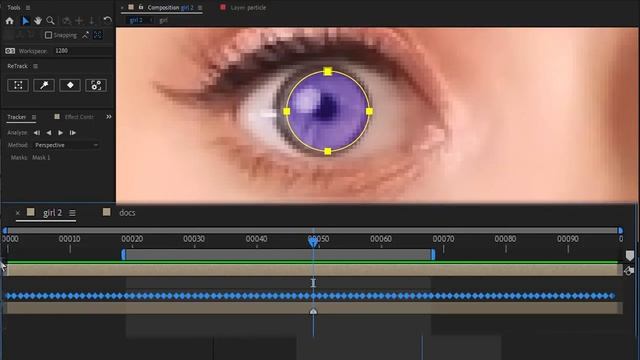This screenshot has height=360, width=640.
Task: Click frame 00070 on the time ruler
Action: tap(443, 239)
